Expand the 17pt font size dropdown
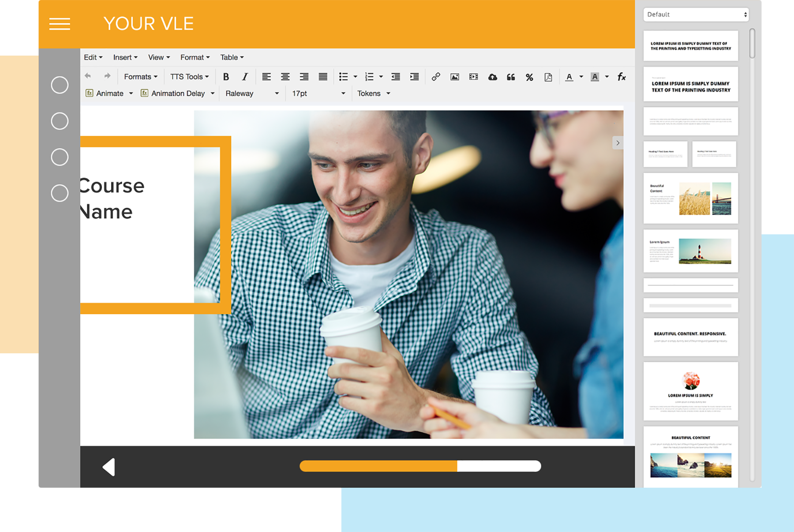The width and height of the screenshot is (794, 532). pyautogui.click(x=318, y=94)
